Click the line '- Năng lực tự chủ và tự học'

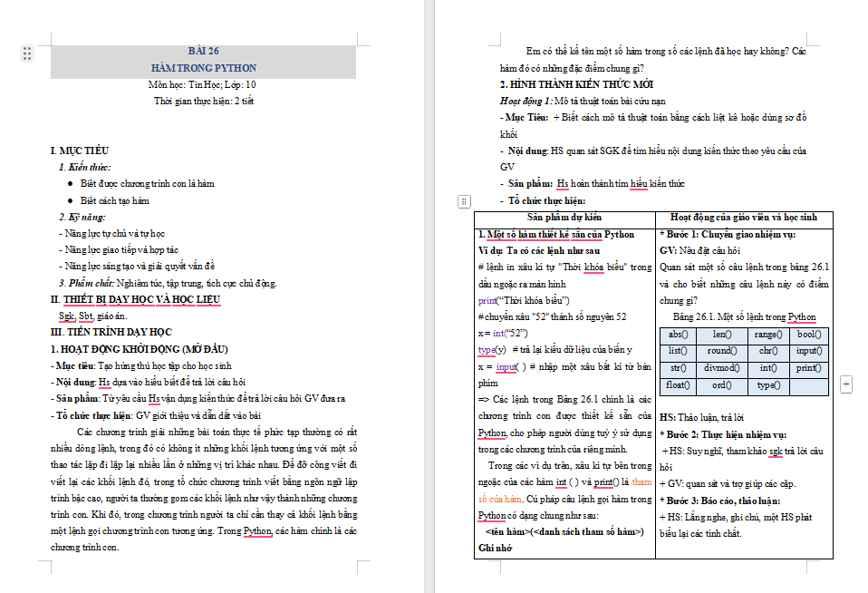111,234
